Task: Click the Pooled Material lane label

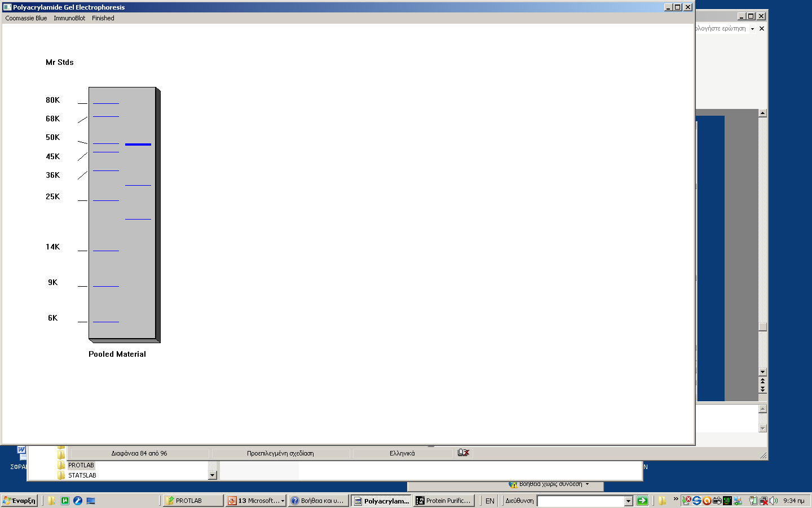Action: click(x=117, y=354)
